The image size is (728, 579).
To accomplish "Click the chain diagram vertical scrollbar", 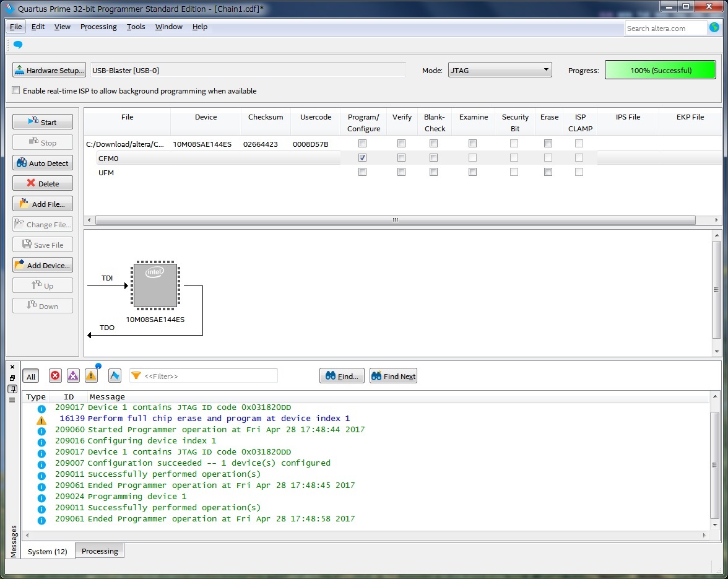I will click(x=716, y=289).
